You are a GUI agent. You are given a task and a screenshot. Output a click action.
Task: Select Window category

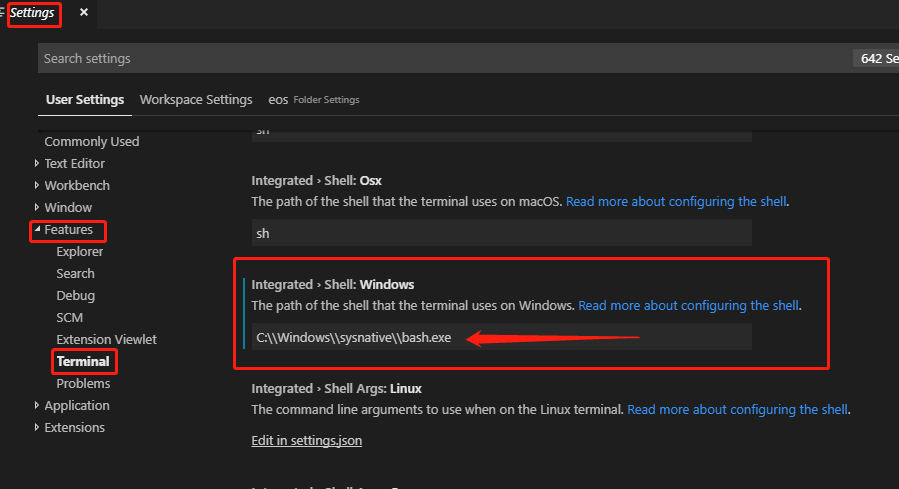pos(68,208)
